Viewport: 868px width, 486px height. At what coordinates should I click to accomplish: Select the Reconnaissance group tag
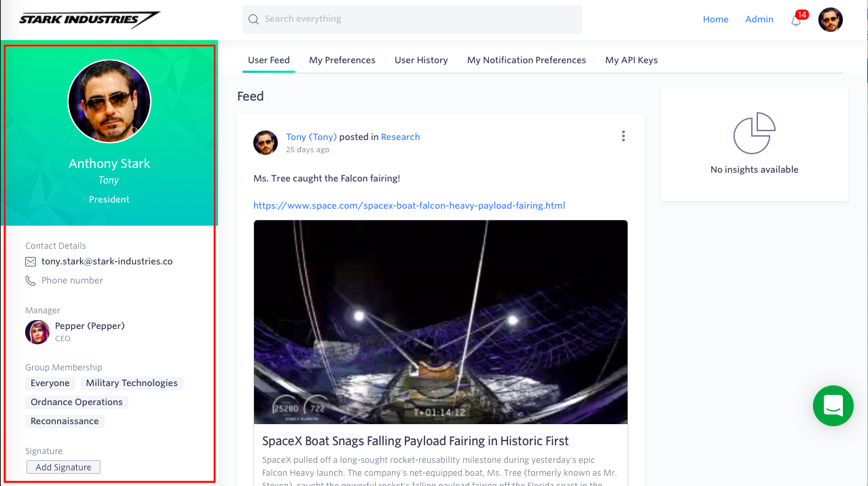(x=65, y=421)
